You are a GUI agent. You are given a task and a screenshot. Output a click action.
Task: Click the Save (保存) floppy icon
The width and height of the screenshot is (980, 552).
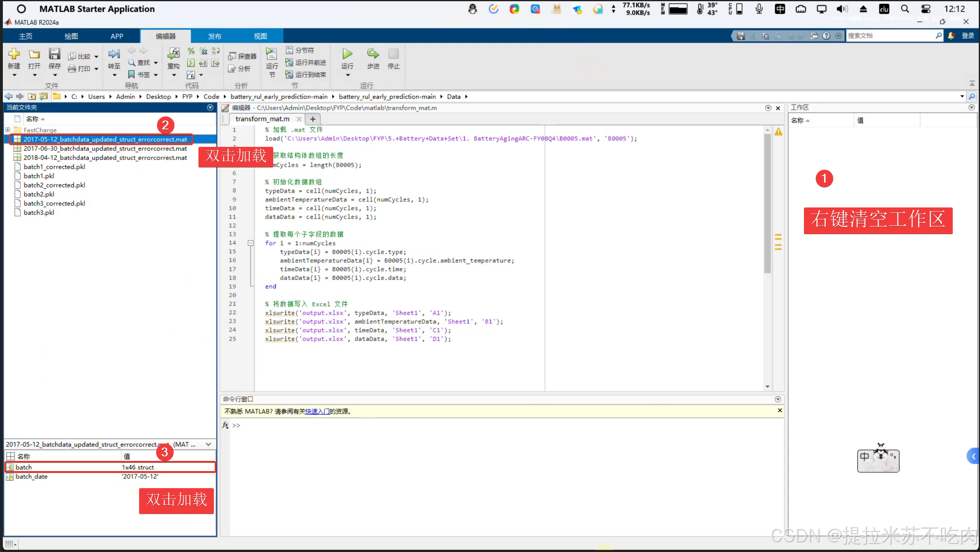[54, 54]
